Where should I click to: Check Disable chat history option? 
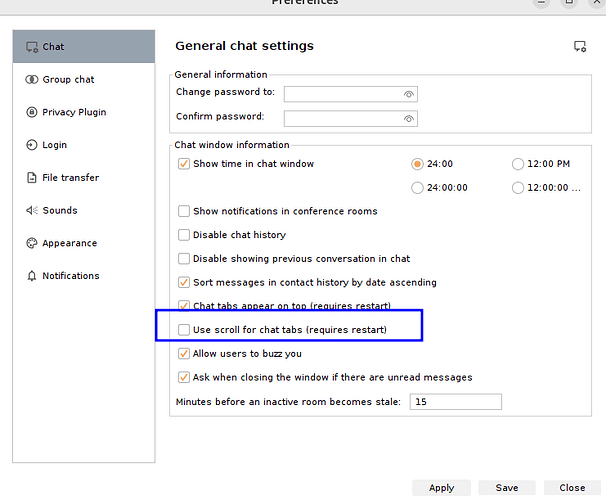click(184, 235)
